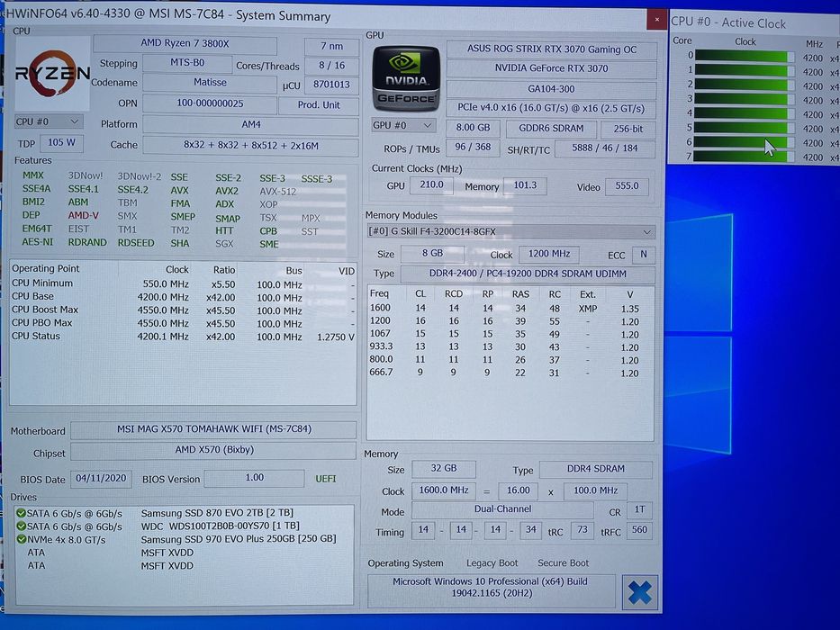Select the Legacy Boot label
This screenshot has height=630, width=840.
492,563
